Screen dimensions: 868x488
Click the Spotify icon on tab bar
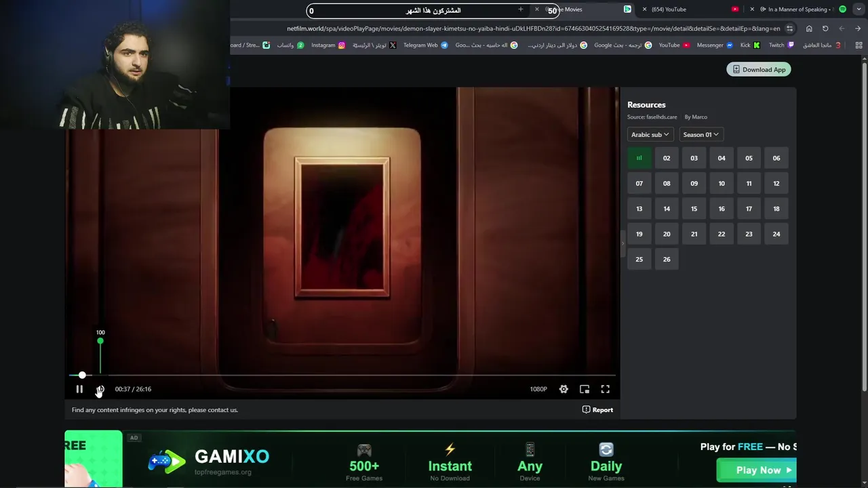coord(843,9)
